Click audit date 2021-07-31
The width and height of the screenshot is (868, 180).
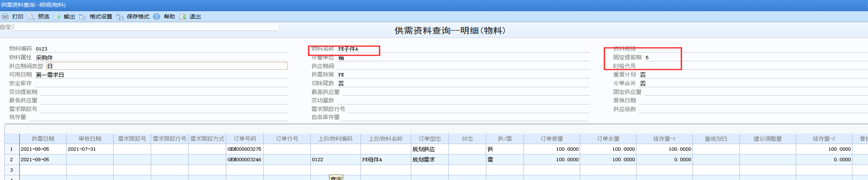coord(82,149)
